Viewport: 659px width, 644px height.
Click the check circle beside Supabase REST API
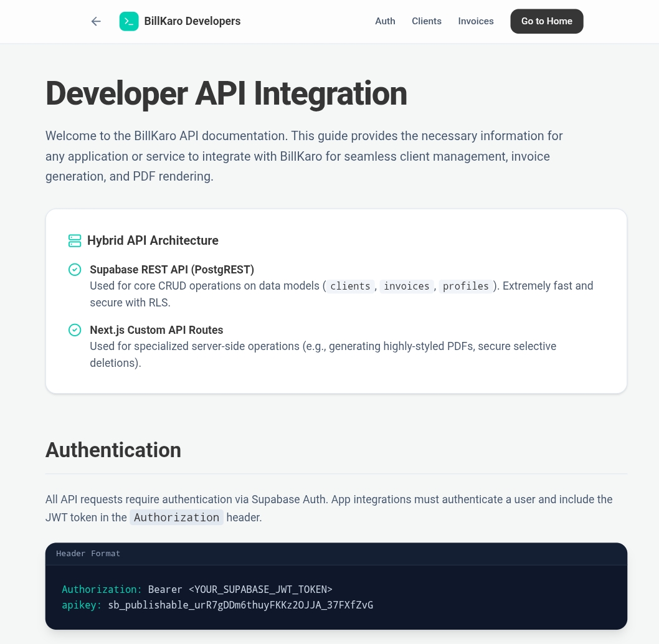coord(75,270)
